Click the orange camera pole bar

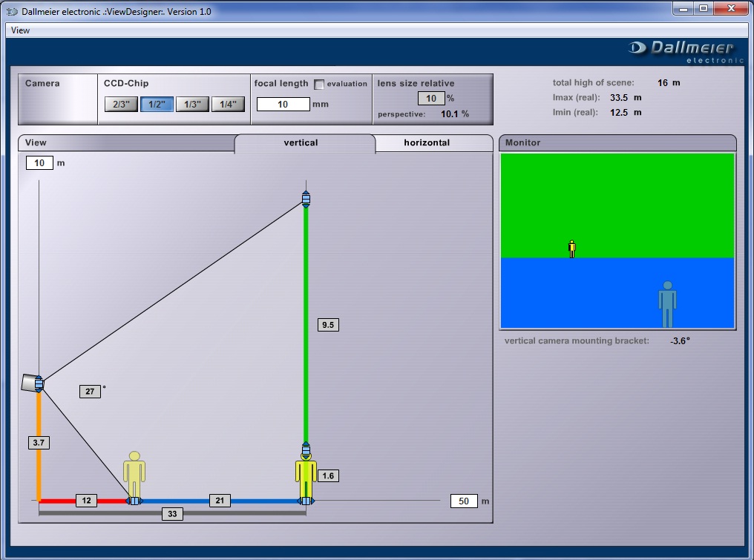[x=39, y=447]
